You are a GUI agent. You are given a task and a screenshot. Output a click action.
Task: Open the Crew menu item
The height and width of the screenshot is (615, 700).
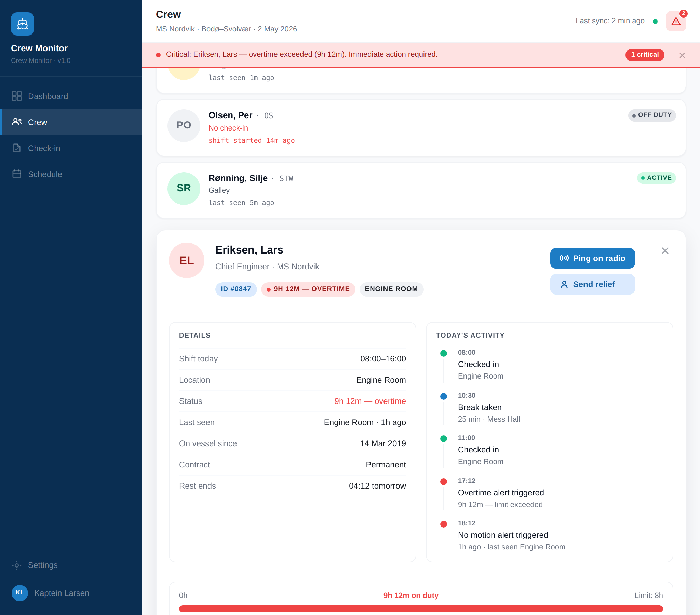point(71,122)
